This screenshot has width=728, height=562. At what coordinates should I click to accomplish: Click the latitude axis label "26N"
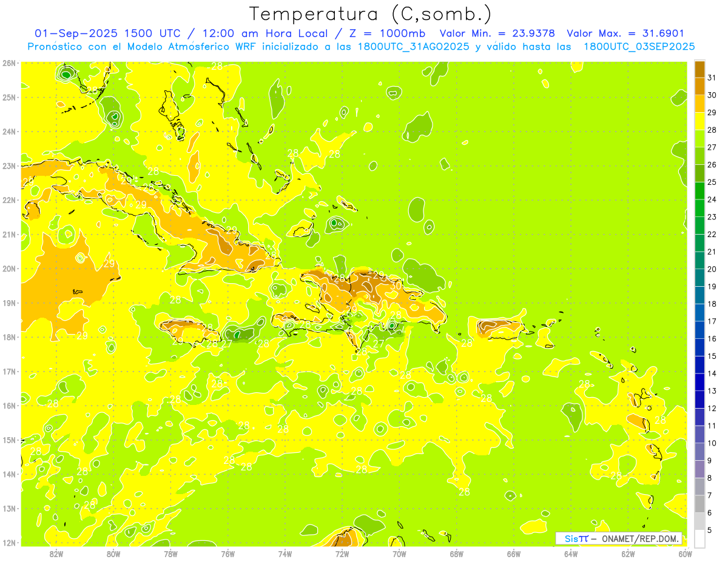tap(10, 63)
